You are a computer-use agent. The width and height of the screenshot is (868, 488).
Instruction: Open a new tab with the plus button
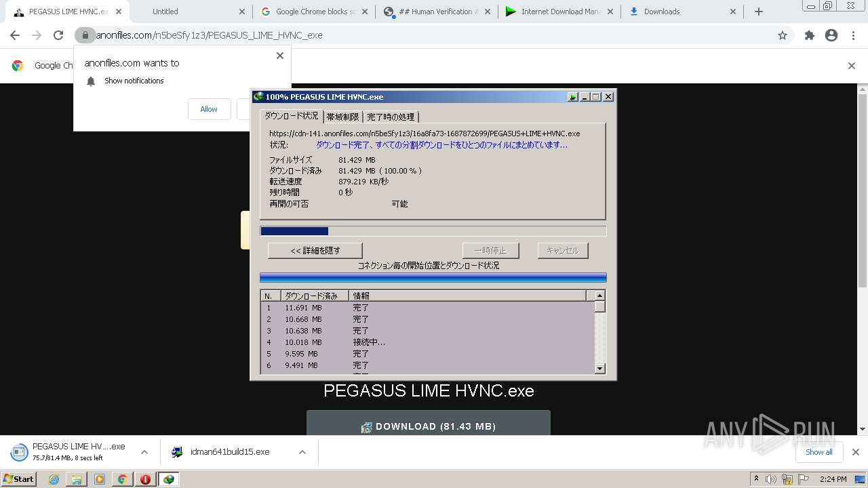coord(759,12)
